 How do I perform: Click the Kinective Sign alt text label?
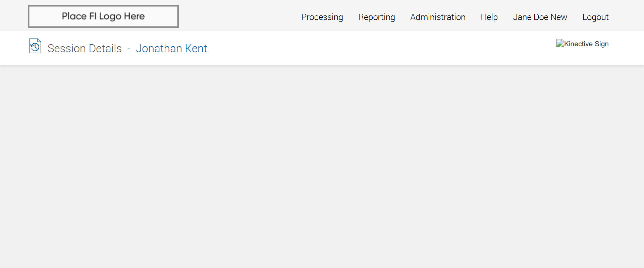click(586, 44)
